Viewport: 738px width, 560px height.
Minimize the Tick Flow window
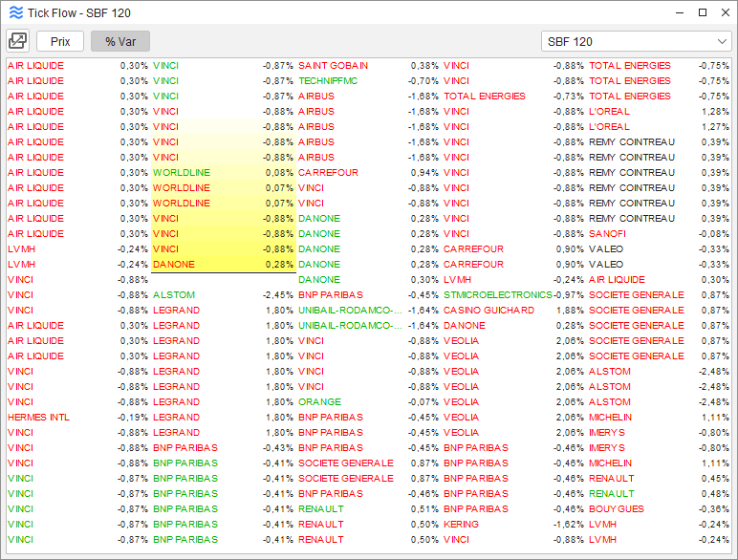coord(679,12)
